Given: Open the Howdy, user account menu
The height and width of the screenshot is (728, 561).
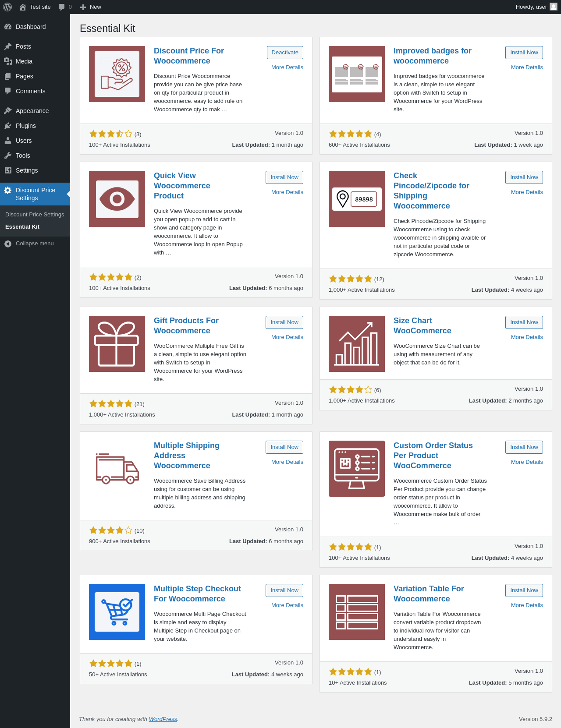Looking at the screenshot, I should pos(536,7).
